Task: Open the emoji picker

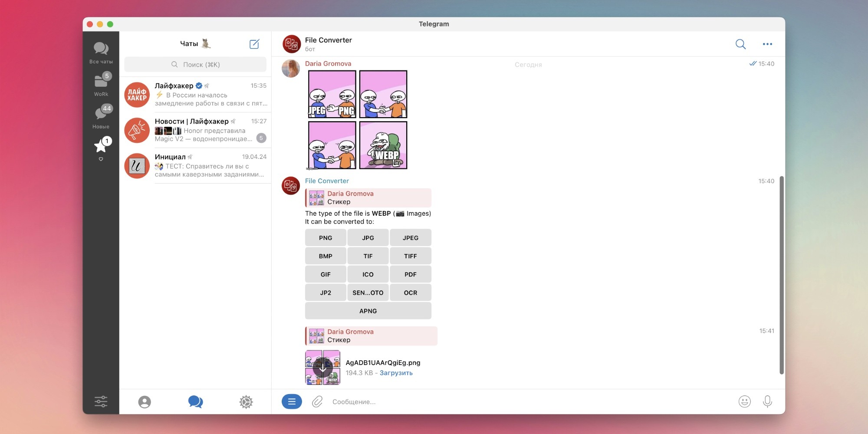Action: coord(744,401)
